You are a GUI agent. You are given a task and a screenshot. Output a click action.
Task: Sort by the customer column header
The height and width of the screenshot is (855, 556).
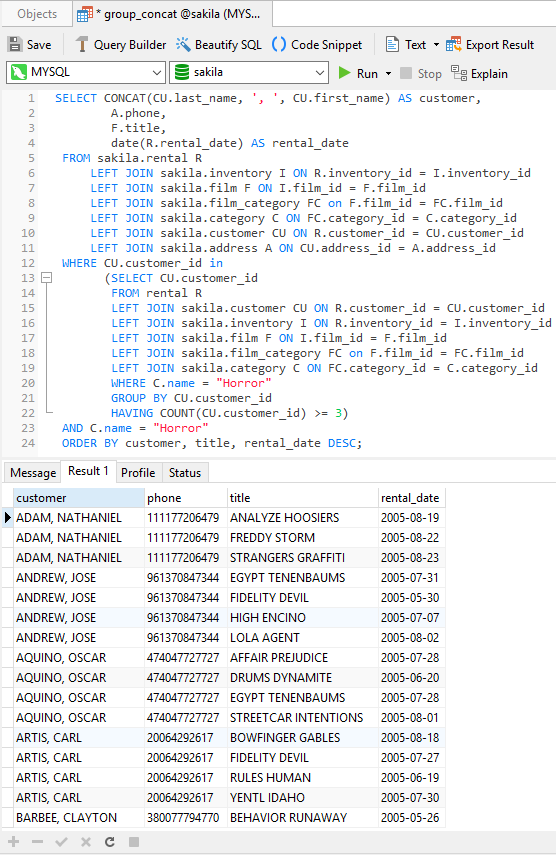pyautogui.click(x=78, y=498)
